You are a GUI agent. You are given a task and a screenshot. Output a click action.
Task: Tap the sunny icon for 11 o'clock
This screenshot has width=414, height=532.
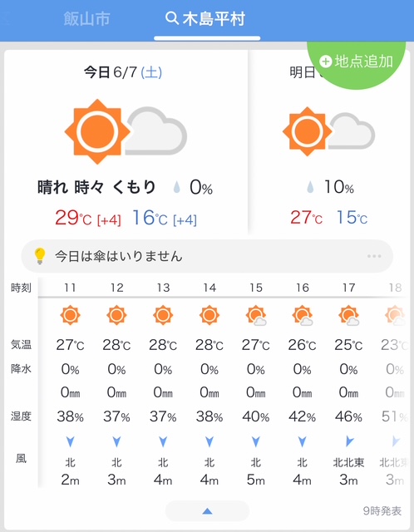click(70, 315)
